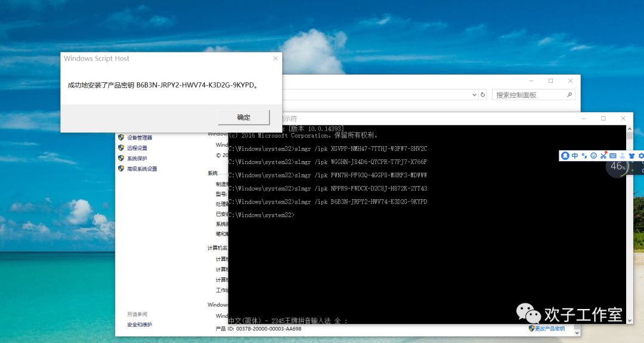Click the product key message in the dialog
The height and width of the screenshot is (343, 644).
[163, 85]
